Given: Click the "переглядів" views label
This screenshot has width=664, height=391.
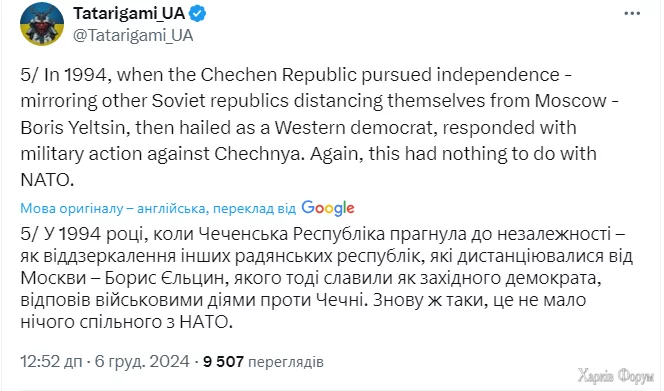Looking at the screenshot, I should click(x=286, y=362).
